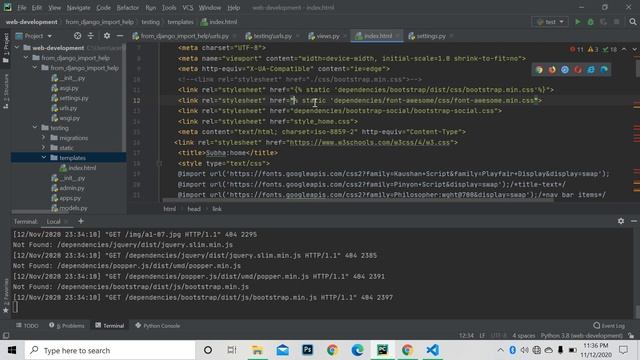Open the Event Log
The height and width of the screenshot is (360, 640).
click(609, 326)
